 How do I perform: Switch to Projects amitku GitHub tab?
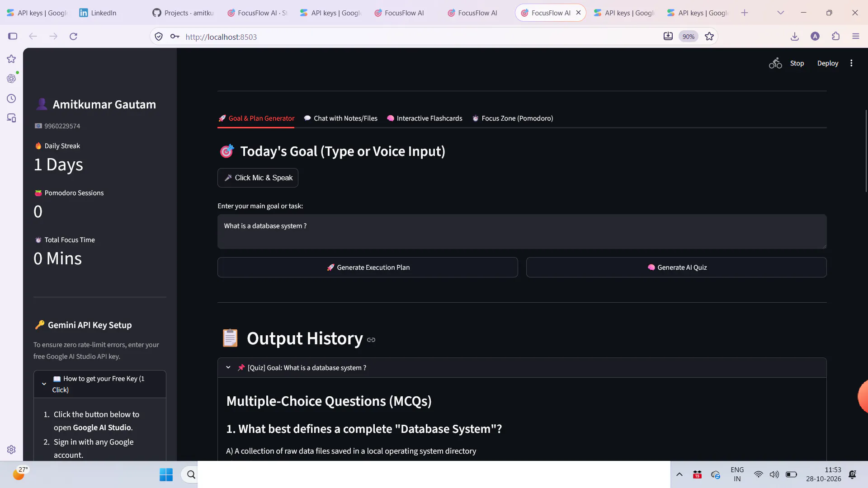(x=183, y=13)
